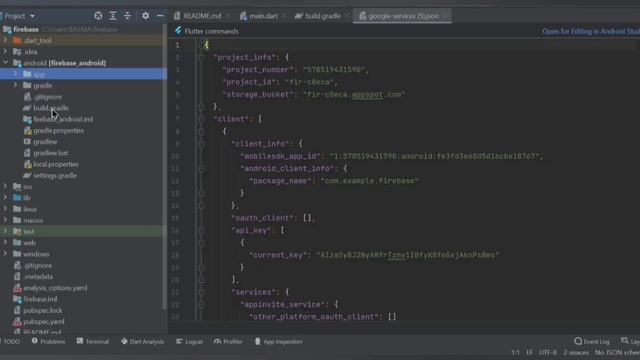This screenshot has width=640, height=360.
Task: Open the Terminal tool window
Action: (93, 342)
